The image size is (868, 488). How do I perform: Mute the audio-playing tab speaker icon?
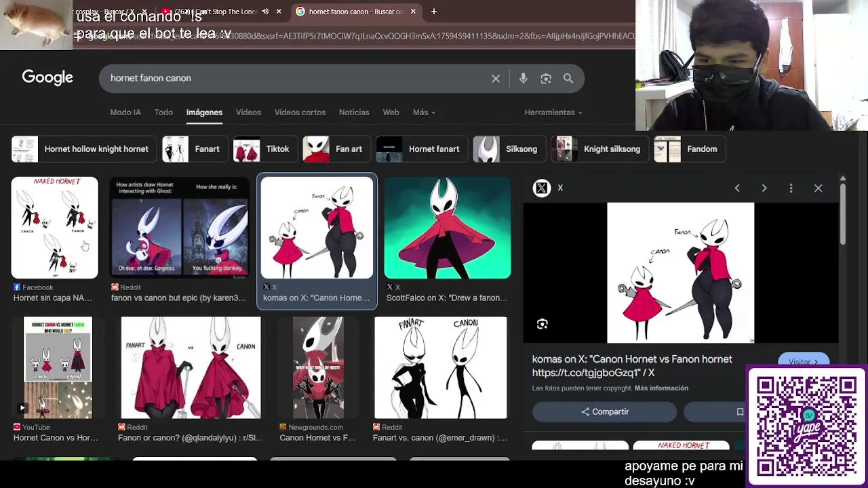click(x=265, y=12)
